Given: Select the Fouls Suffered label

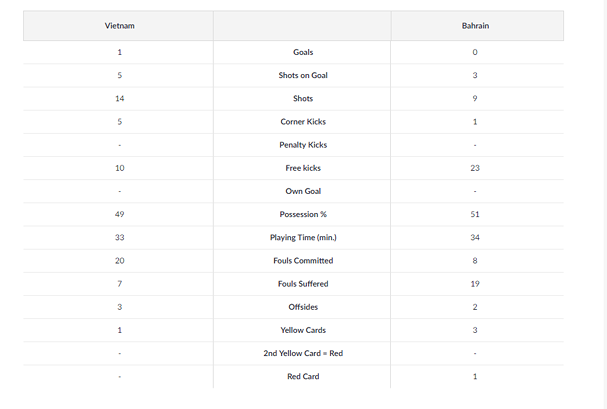Looking at the screenshot, I should [302, 284].
